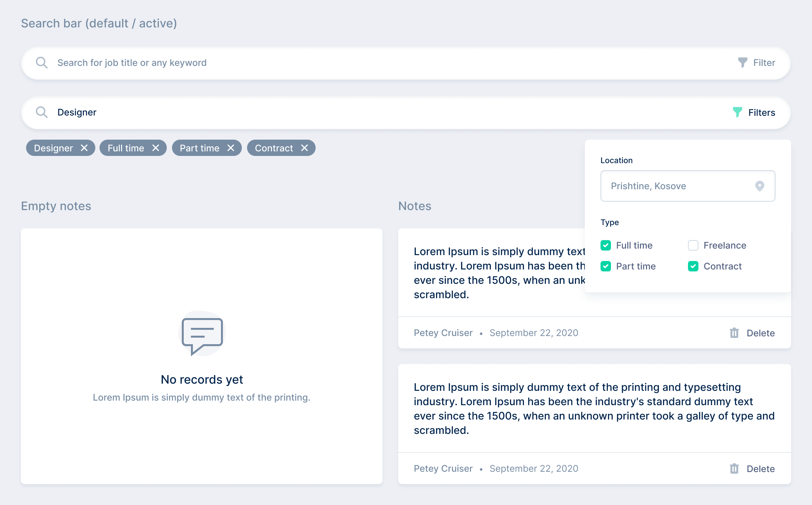812x505 pixels.
Task: Remove the Designer tag chip
Action: pyautogui.click(x=84, y=148)
